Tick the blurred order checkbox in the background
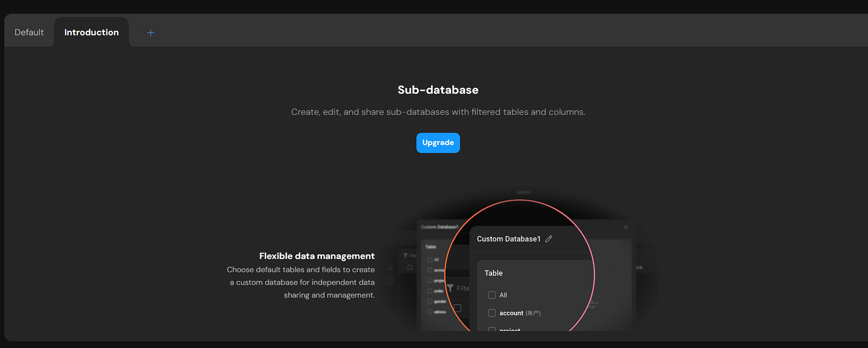This screenshot has width=868, height=348. coord(430,291)
